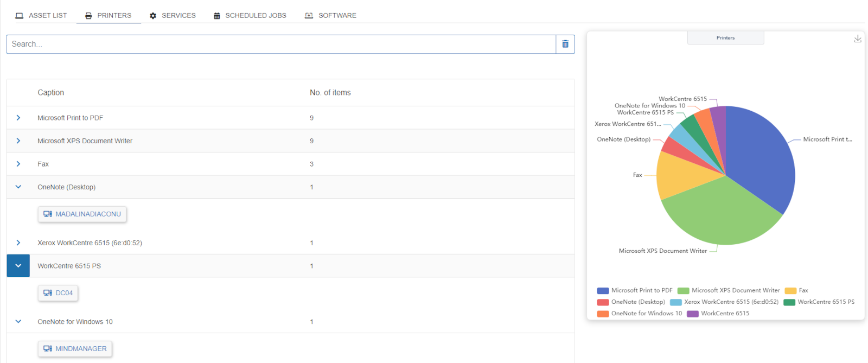Sort by the Caption column header
The width and height of the screenshot is (868, 363).
51,93
